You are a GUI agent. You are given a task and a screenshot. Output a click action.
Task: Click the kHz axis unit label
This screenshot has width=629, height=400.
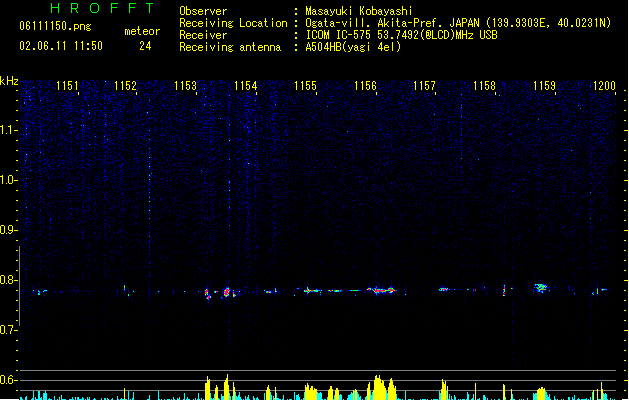click(x=9, y=81)
